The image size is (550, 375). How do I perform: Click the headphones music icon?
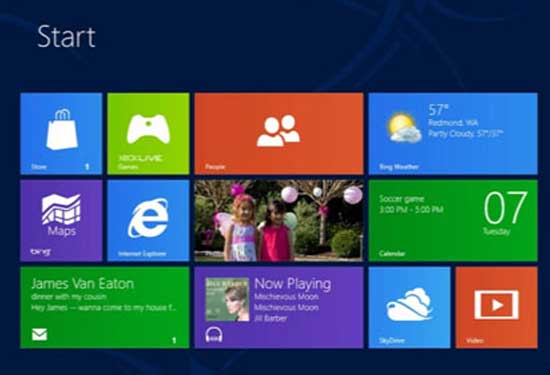coord(214,334)
